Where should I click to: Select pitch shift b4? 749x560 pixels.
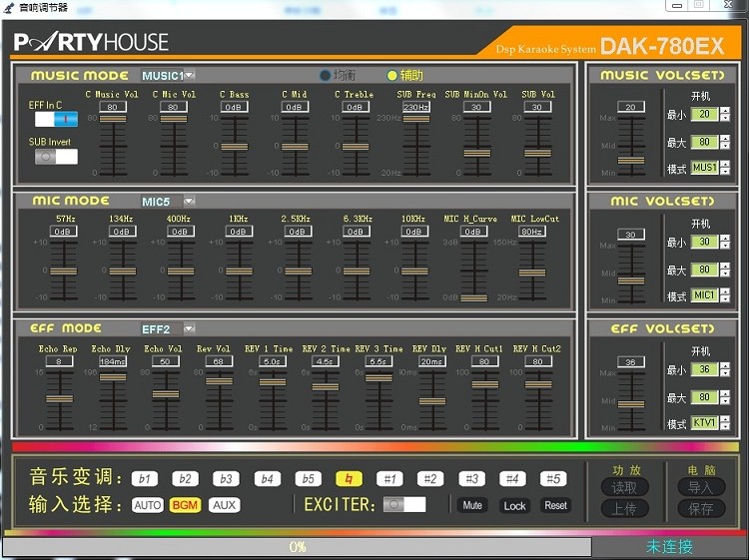(268, 479)
